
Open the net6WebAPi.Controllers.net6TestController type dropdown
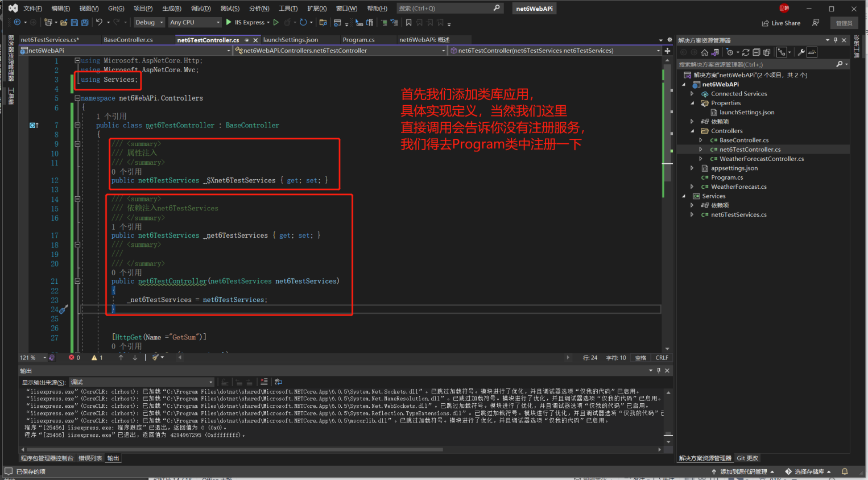click(340, 51)
